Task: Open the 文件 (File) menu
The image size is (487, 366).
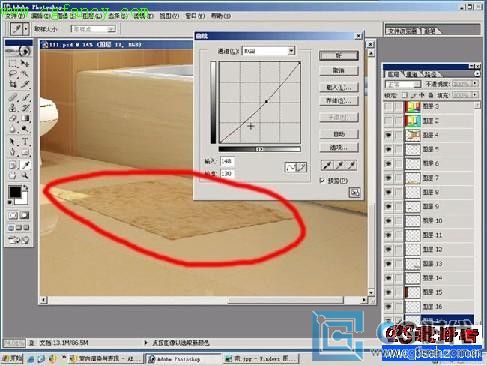Action: coord(15,16)
